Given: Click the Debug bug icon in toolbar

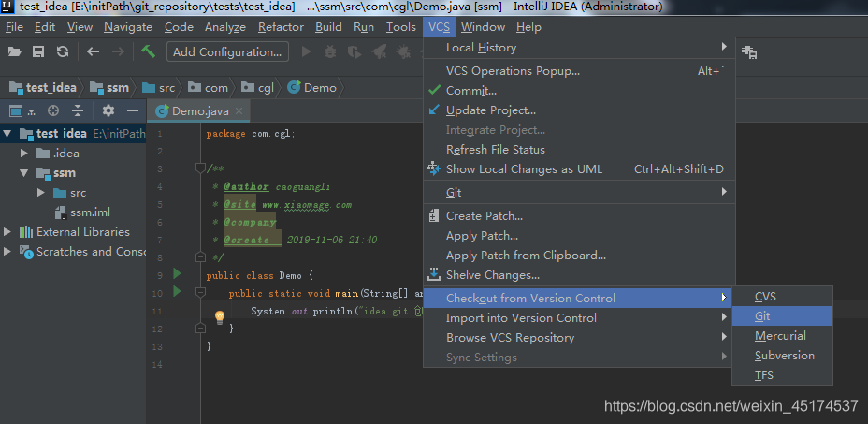Looking at the screenshot, I should tap(330, 52).
